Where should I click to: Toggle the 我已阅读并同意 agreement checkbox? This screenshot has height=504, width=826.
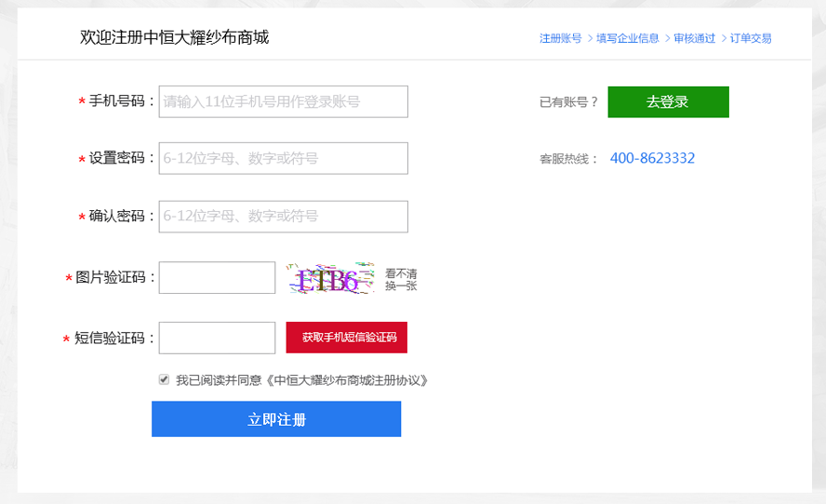[x=164, y=379]
